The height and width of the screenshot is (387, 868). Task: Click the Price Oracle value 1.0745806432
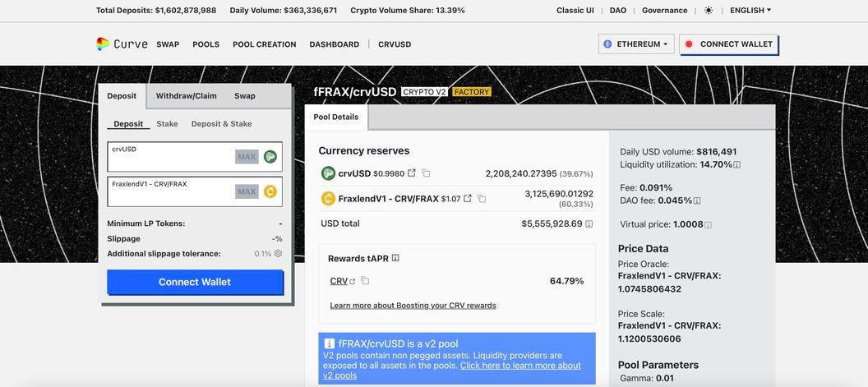click(649, 289)
